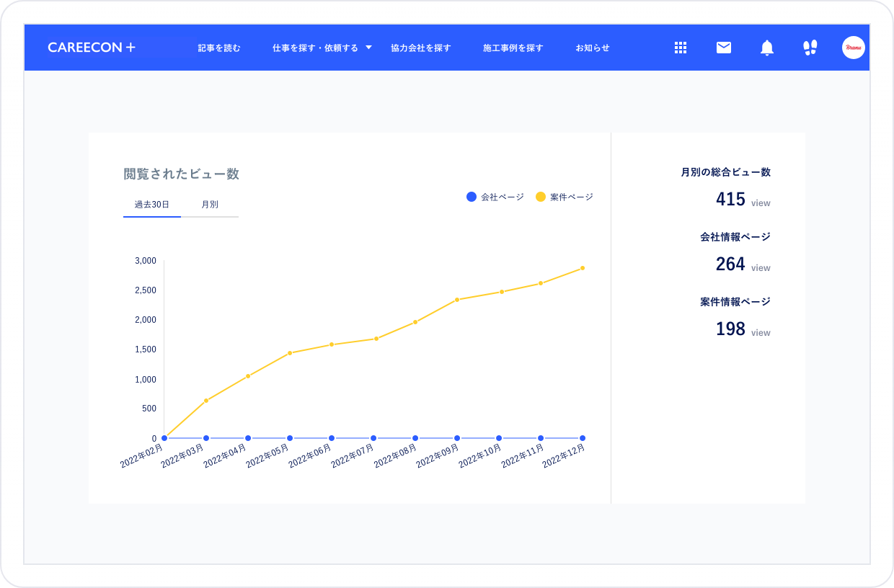Open the footprints visitor history icon
The image size is (894, 588).
coord(810,47)
